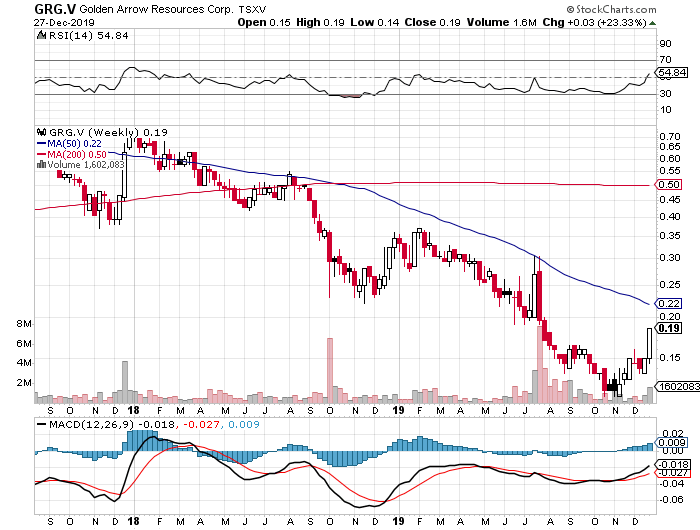
Task: Click the Low 0.14 value
Action: click(375, 22)
